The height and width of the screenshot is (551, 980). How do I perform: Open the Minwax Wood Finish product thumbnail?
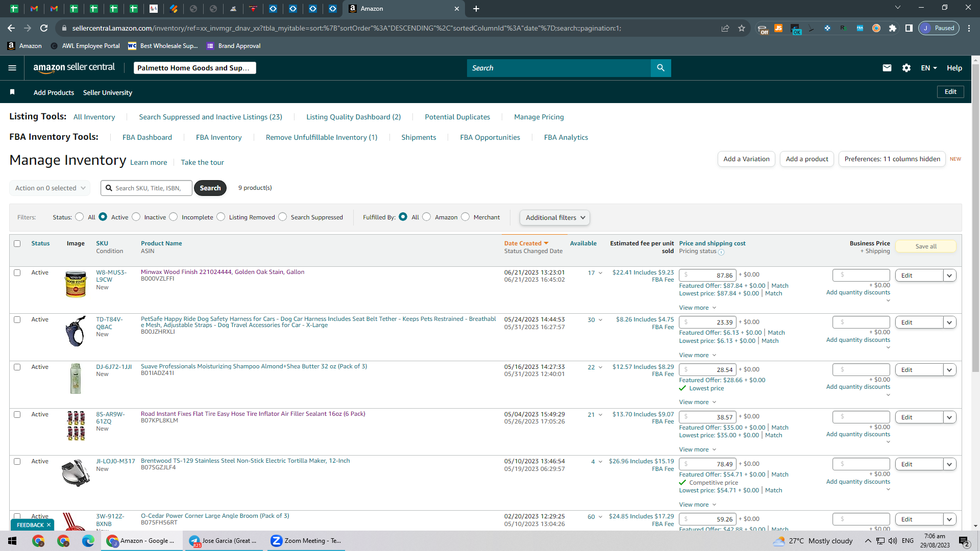tap(76, 284)
